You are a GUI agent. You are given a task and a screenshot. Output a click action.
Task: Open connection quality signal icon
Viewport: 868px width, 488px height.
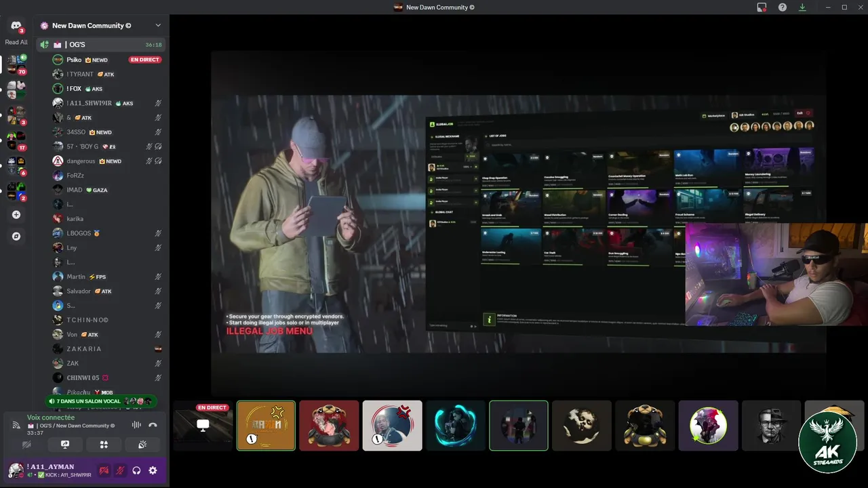16,425
